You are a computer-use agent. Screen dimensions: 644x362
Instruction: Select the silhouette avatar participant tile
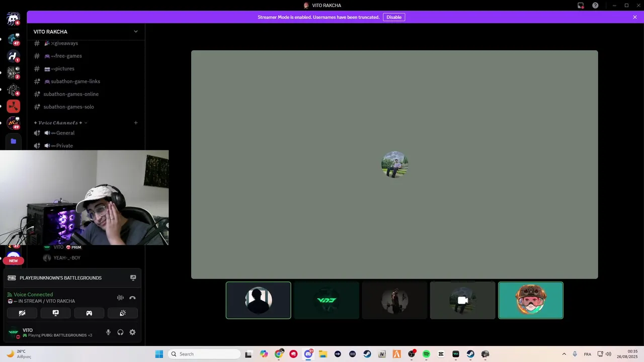[x=259, y=300]
